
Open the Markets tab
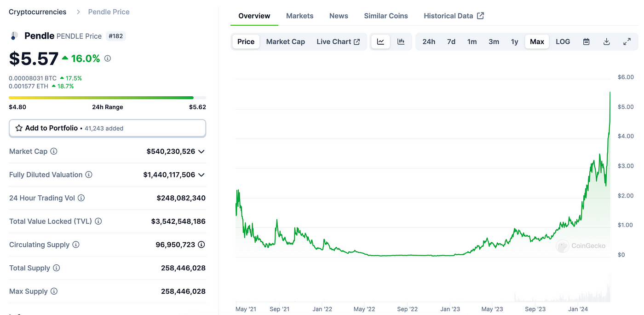[x=299, y=16]
